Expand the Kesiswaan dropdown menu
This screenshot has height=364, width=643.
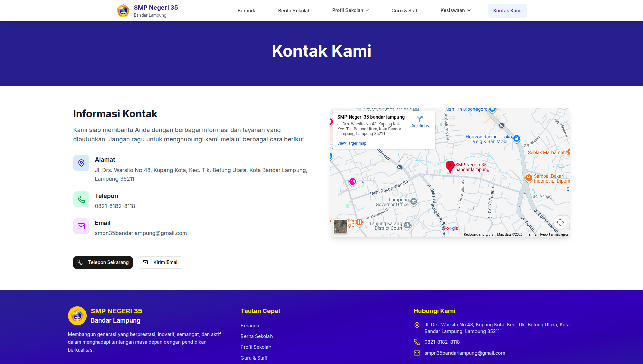[456, 10]
